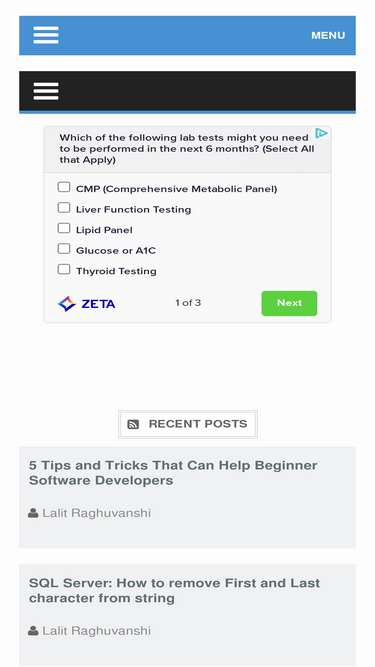
Task: Open the hamburger menu in blue bar
Action: pos(46,35)
